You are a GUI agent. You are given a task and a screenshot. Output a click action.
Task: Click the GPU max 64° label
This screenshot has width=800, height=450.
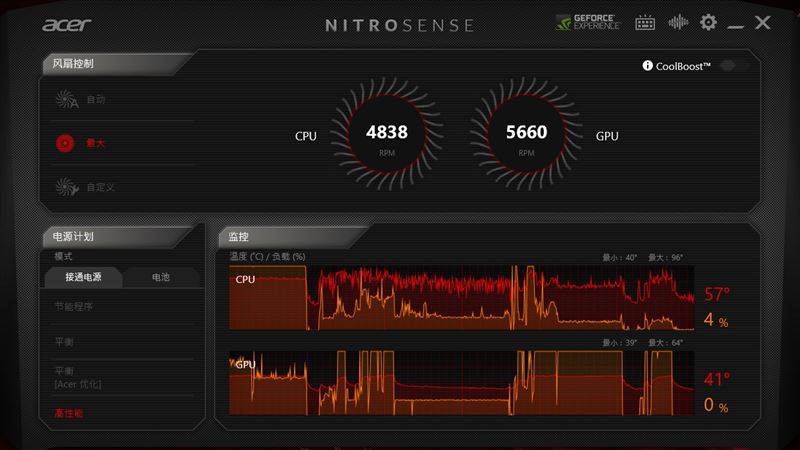pos(665,343)
